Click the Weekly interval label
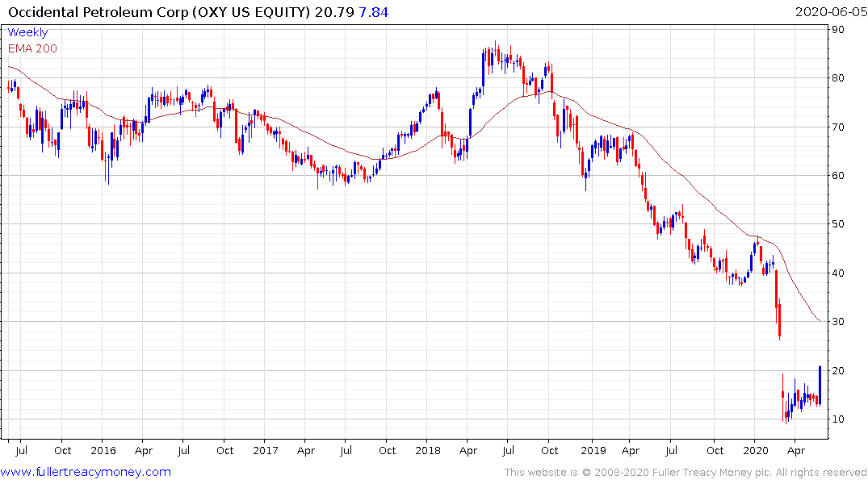Viewport: 868px width, 484px height. pos(27,32)
